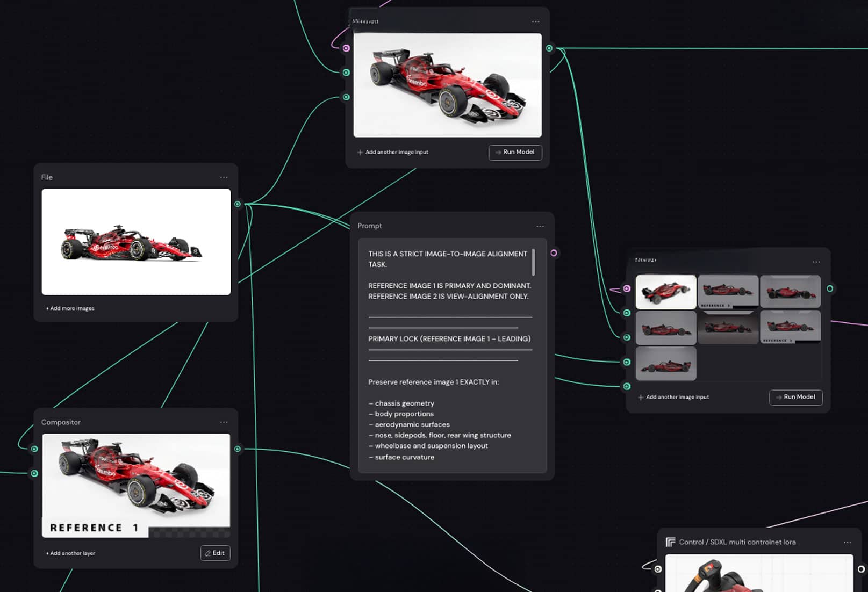This screenshot has width=868, height=592.
Task: Click bottom input port of thumbnail grid node
Action: point(627,386)
